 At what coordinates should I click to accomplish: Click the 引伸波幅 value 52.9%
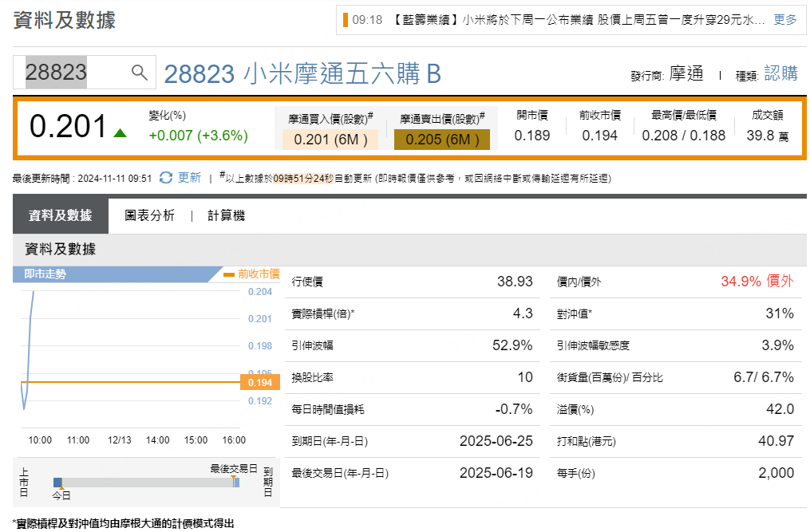click(512, 345)
